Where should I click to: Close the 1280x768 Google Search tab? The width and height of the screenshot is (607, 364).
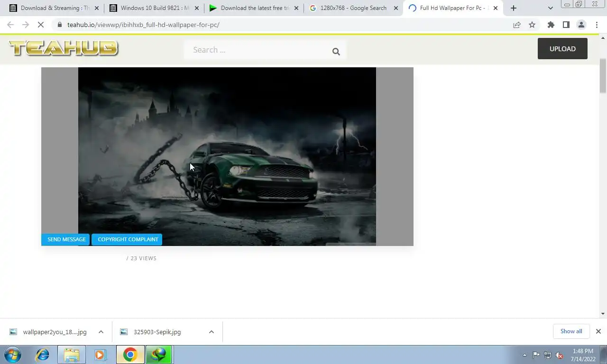pyautogui.click(x=396, y=8)
